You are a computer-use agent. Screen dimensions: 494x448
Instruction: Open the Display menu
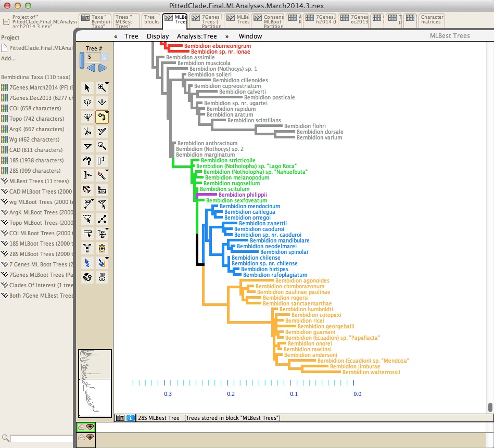[x=158, y=36]
